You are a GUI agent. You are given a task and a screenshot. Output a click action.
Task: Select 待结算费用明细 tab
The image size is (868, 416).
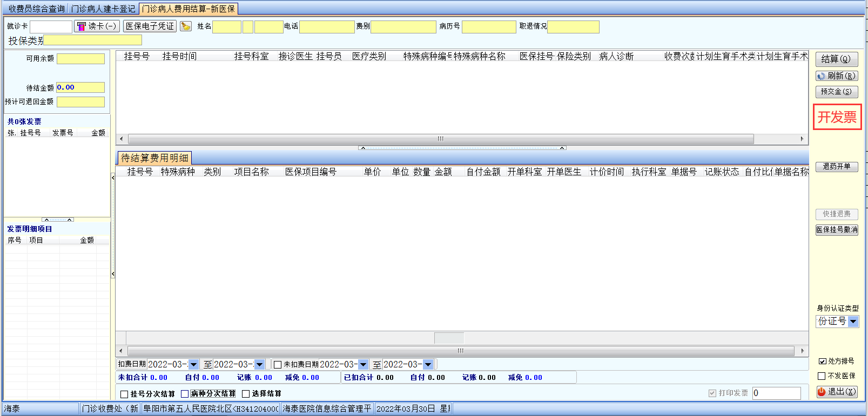pos(154,158)
